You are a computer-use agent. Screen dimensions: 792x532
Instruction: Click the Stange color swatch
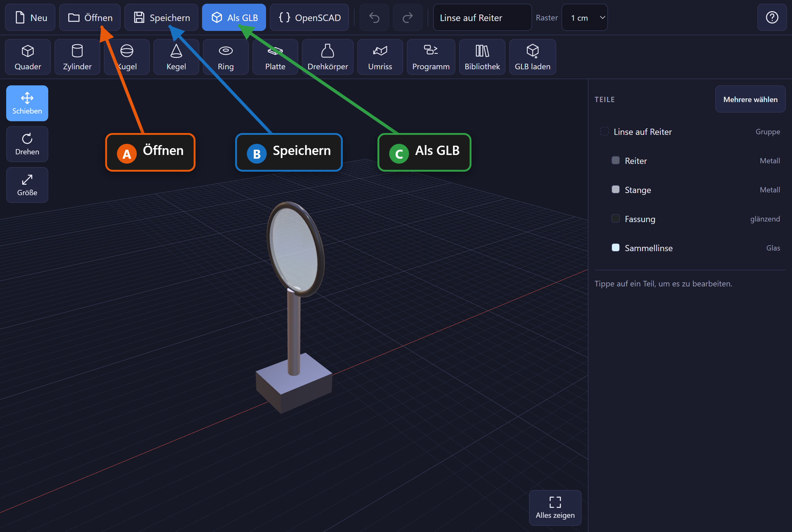616,190
